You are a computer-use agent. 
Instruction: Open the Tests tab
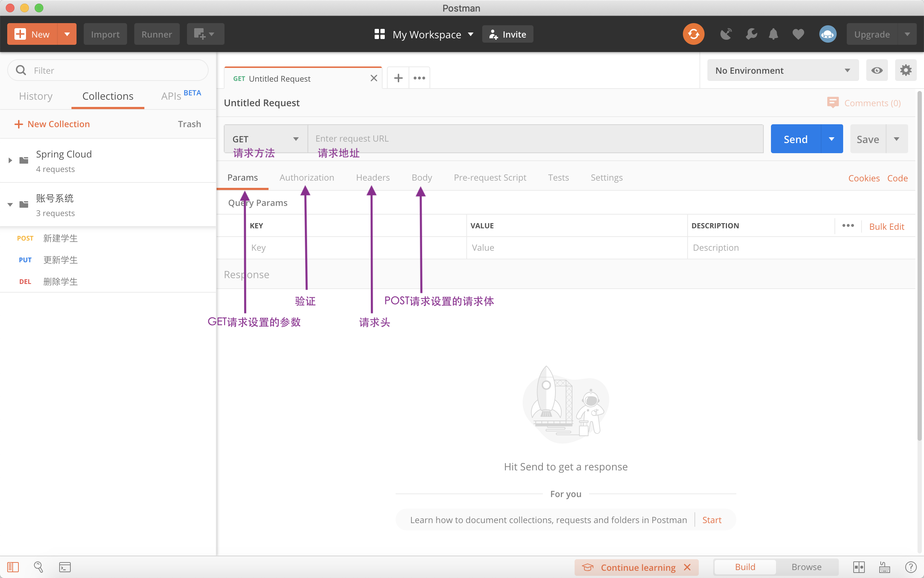point(558,177)
